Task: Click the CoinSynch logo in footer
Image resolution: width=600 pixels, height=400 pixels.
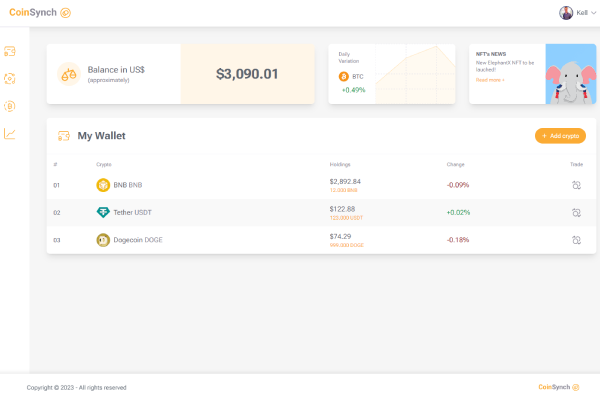Action: click(558, 387)
